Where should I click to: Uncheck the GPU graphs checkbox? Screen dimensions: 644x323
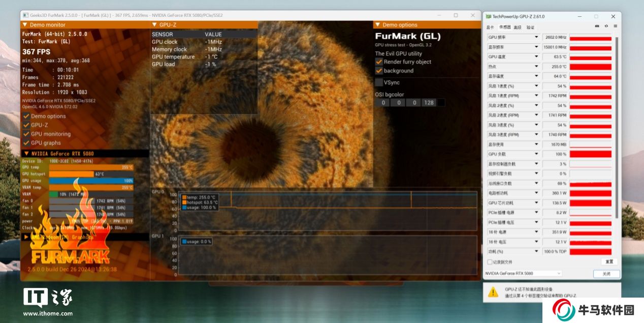tap(26, 143)
